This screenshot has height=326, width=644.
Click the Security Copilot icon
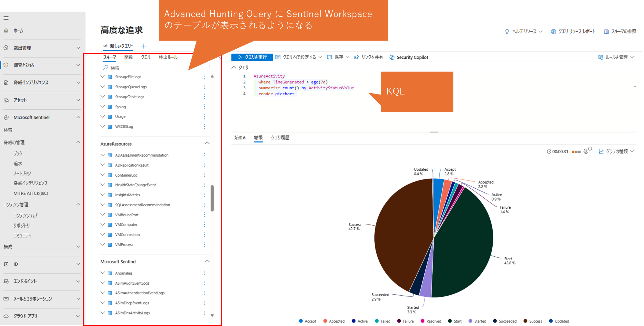[x=392, y=57]
